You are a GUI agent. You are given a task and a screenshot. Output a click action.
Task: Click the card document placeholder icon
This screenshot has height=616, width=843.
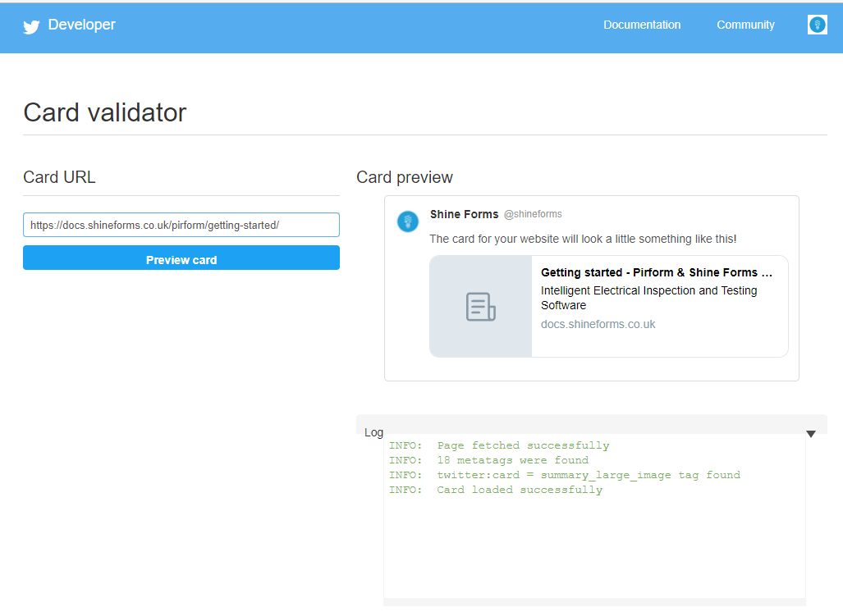point(481,307)
